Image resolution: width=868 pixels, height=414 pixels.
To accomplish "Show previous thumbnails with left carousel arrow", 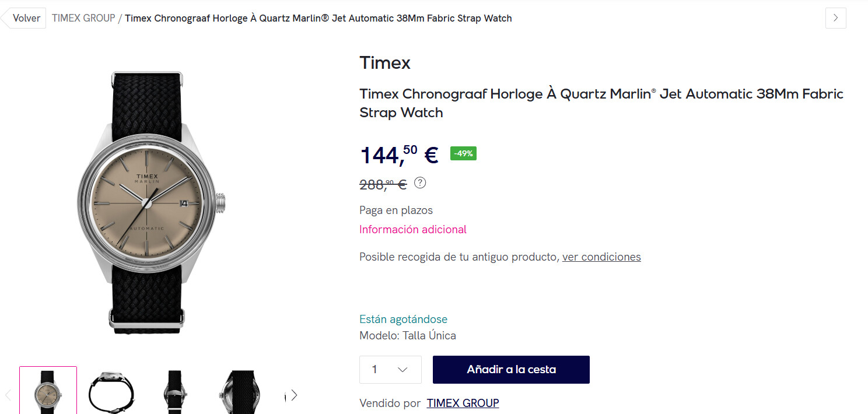I will click(x=8, y=395).
